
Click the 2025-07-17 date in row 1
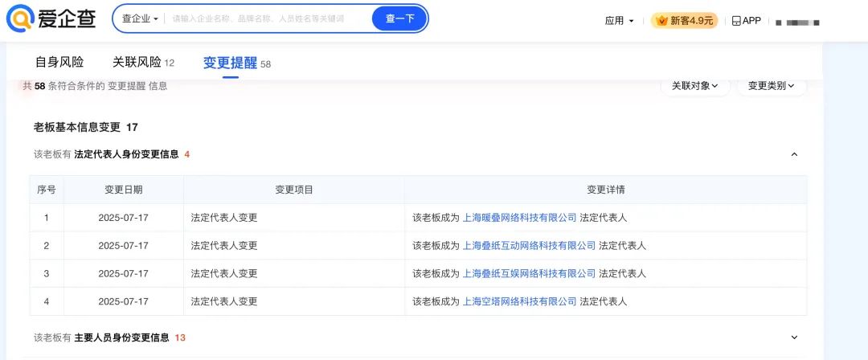pyautogui.click(x=124, y=219)
